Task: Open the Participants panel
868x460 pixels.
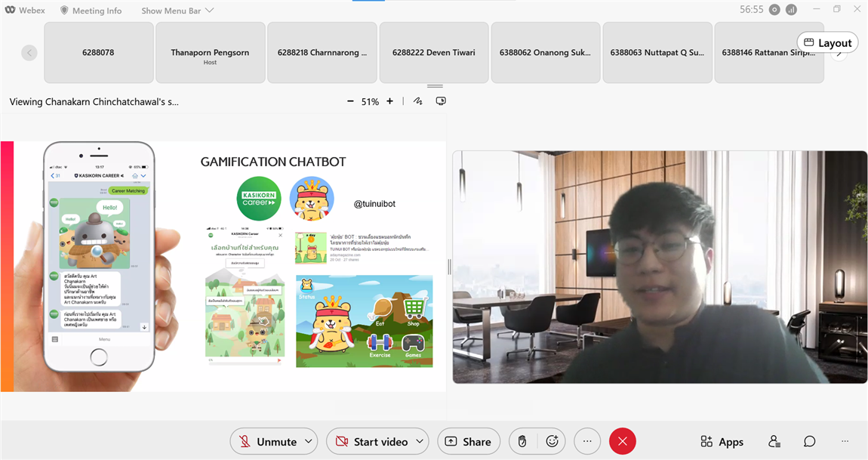Action: [x=774, y=441]
